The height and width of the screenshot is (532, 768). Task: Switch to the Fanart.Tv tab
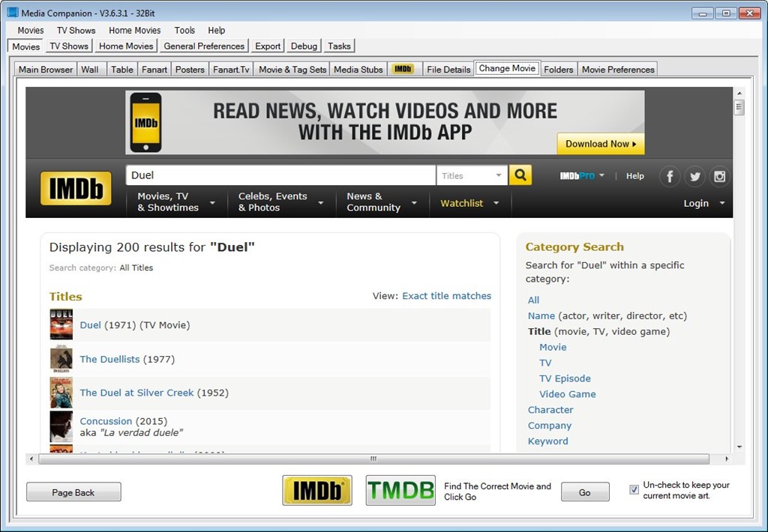point(231,70)
